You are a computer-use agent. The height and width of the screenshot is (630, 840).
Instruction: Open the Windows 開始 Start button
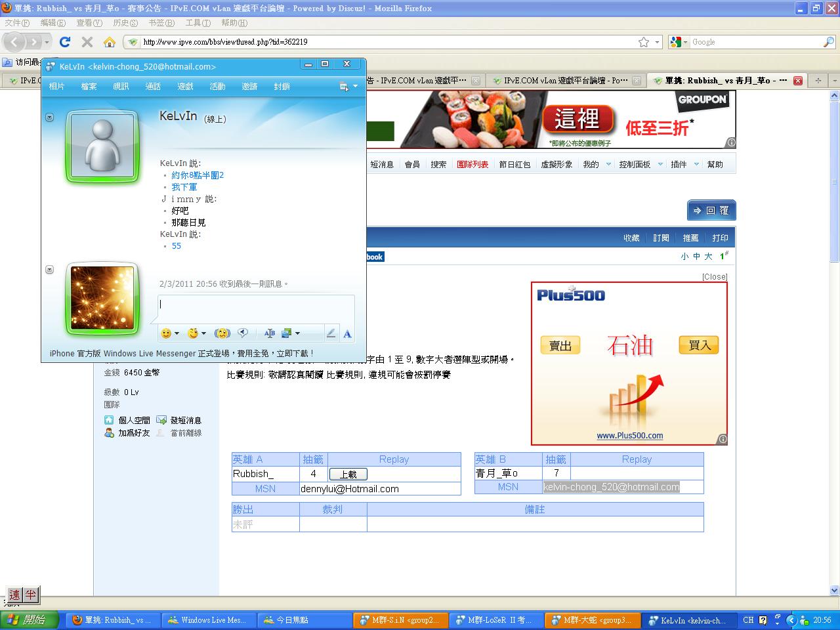point(30,619)
